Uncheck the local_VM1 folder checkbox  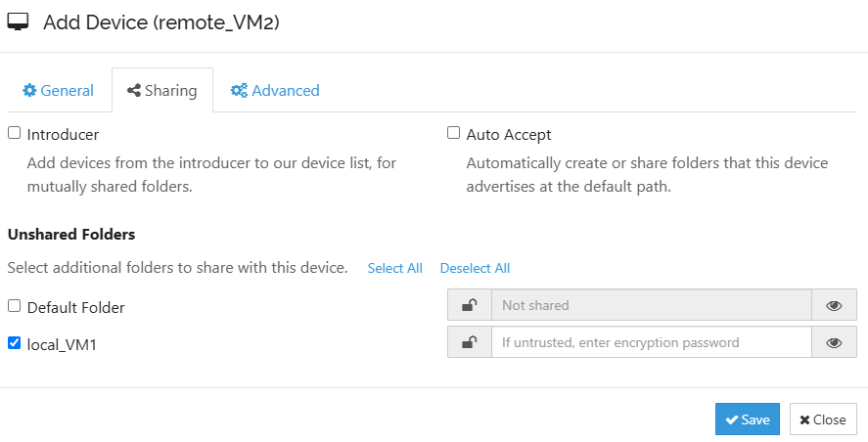click(15, 343)
